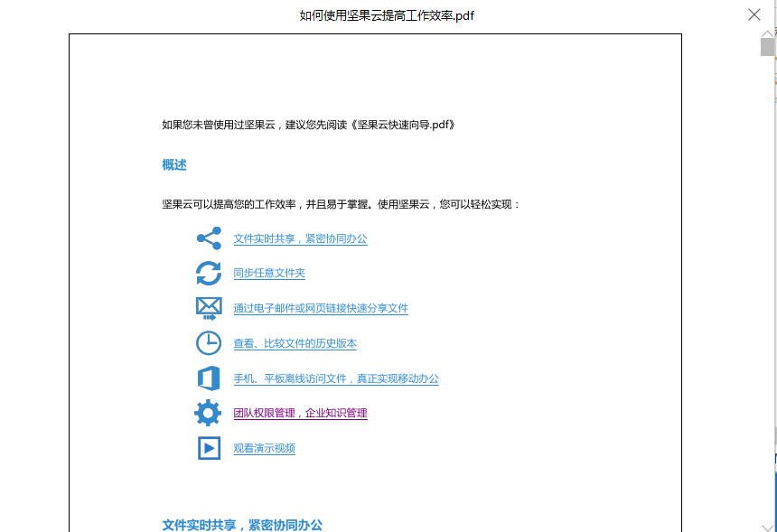Viewport: 777px width, 532px height.
Task: Click bottom heading 文件实时共享，紧密协同办公
Action: pyautogui.click(x=242, y=525)
